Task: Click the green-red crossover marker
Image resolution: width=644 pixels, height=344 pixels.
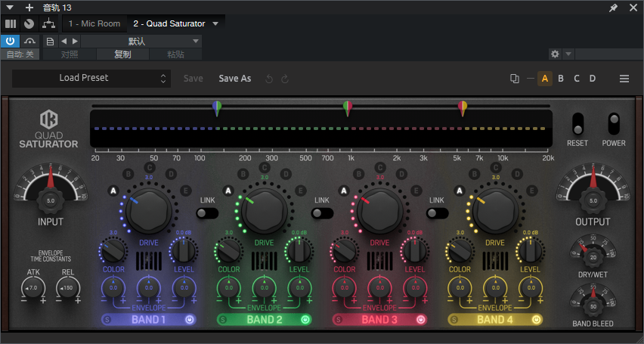Action: pyautogui.click(x=348, y=108)
